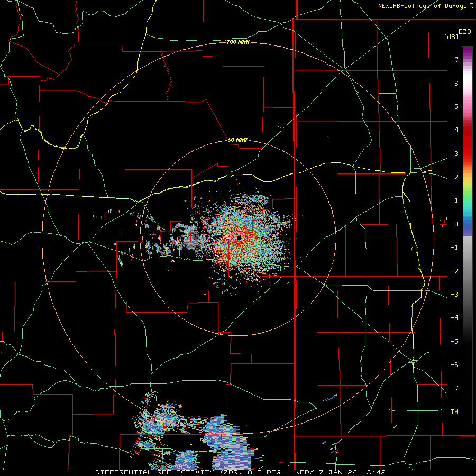Viewport: 476px width, 476px height.
Task: Click the DIFFERENTIAL REFLECTIVITY (ZDR) product title
Action: coord(170,472)
